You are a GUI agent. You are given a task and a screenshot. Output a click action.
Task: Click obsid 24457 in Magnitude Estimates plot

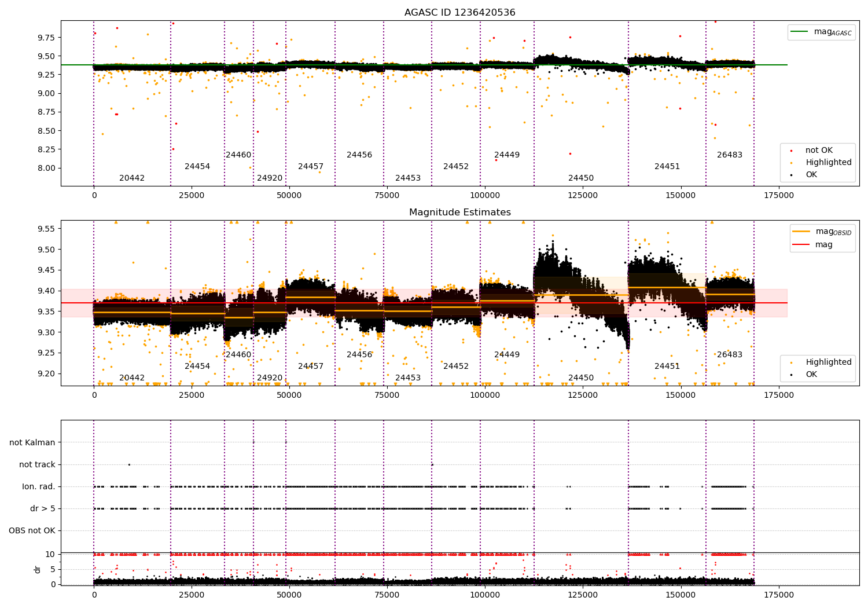click(x=311, y=367)
